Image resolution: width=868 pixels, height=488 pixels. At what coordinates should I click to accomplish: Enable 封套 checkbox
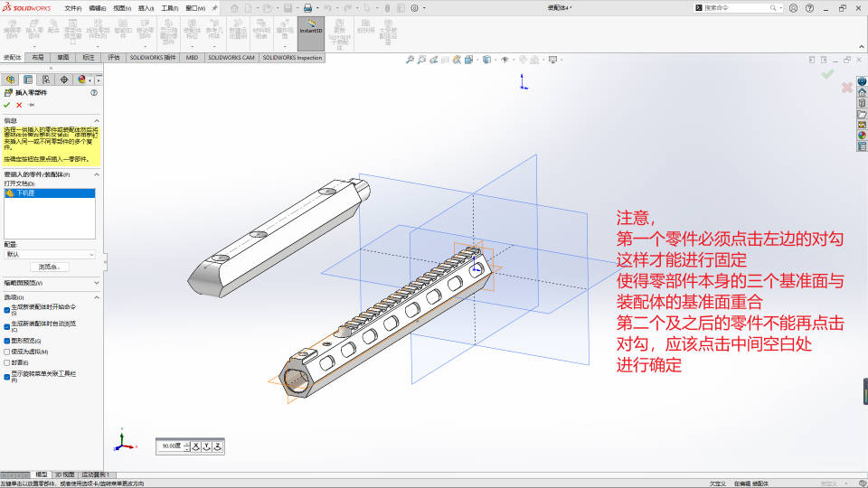[x=7, y=363]
